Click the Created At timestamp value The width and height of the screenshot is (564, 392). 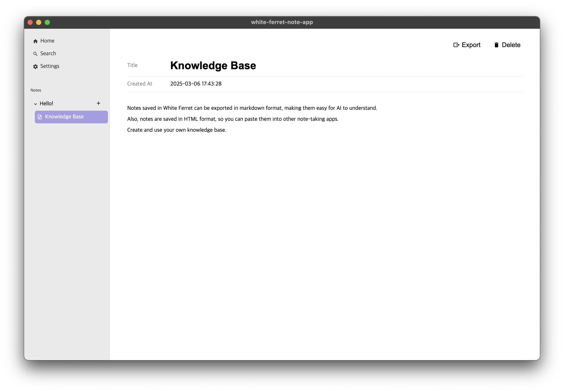pyautogui.click(x=196, y=84)
